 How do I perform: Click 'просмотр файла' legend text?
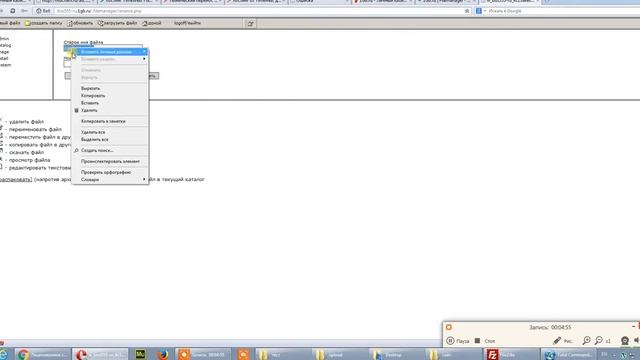(30, 160)
